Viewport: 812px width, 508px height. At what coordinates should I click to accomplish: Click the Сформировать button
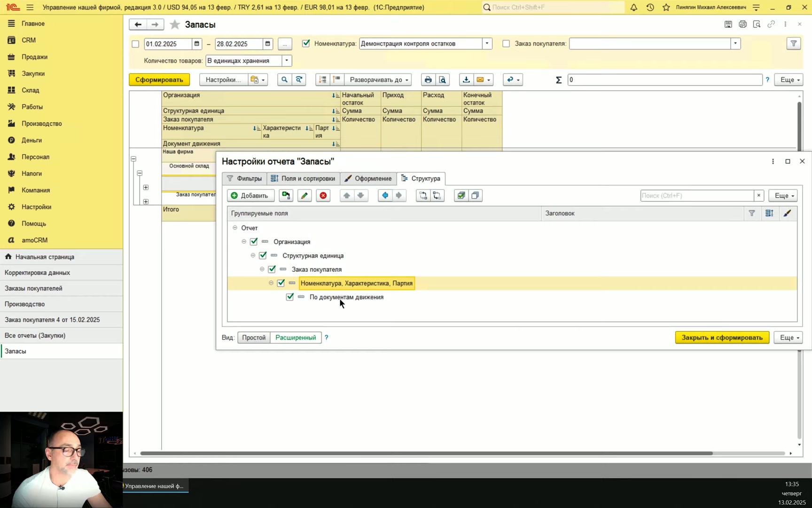click(x=159, y=80)
